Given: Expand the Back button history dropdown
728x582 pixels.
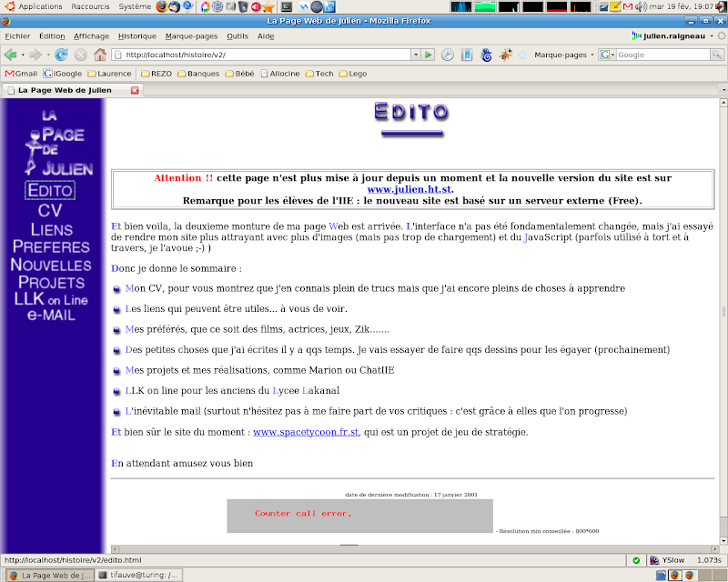Looking at the screenshot, I should (23, 55).
